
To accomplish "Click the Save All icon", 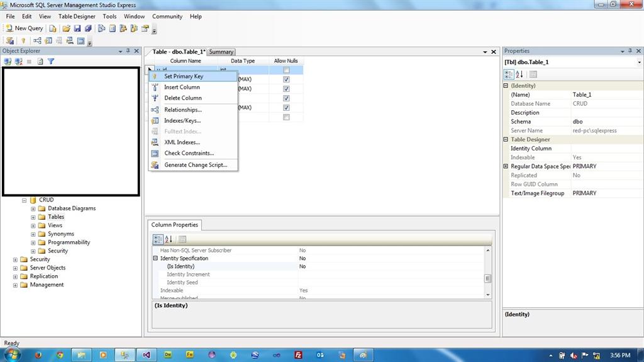I will click(x=88, y=28).
